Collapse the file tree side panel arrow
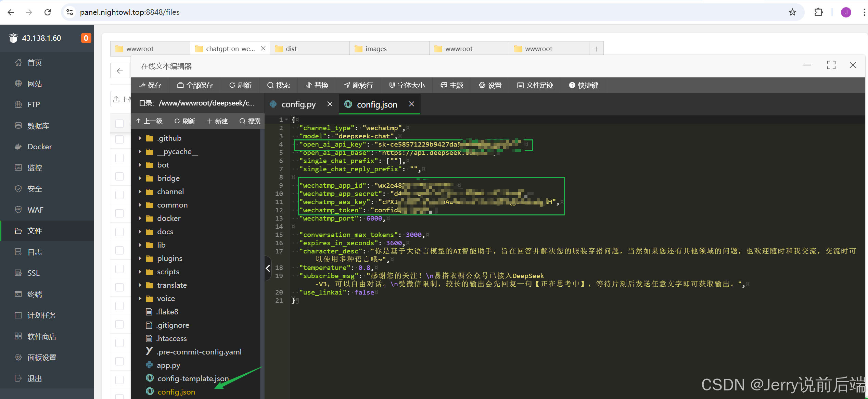 [x=268, y=268]
